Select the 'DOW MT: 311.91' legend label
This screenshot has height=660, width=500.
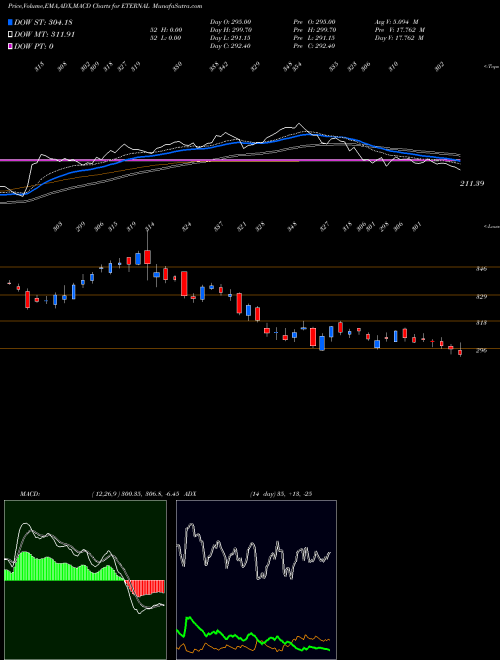(44, 35)
